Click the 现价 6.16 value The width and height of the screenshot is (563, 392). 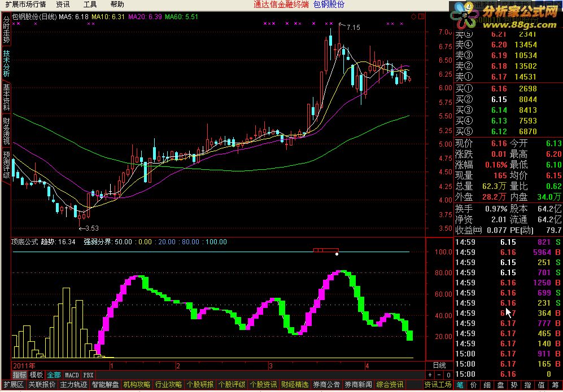499,143
